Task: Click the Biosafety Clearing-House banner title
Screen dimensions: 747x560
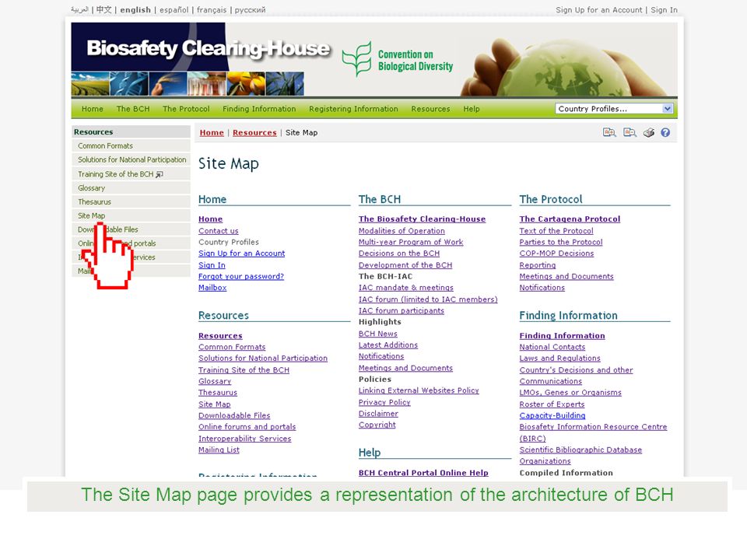Action: coord(209,48)
